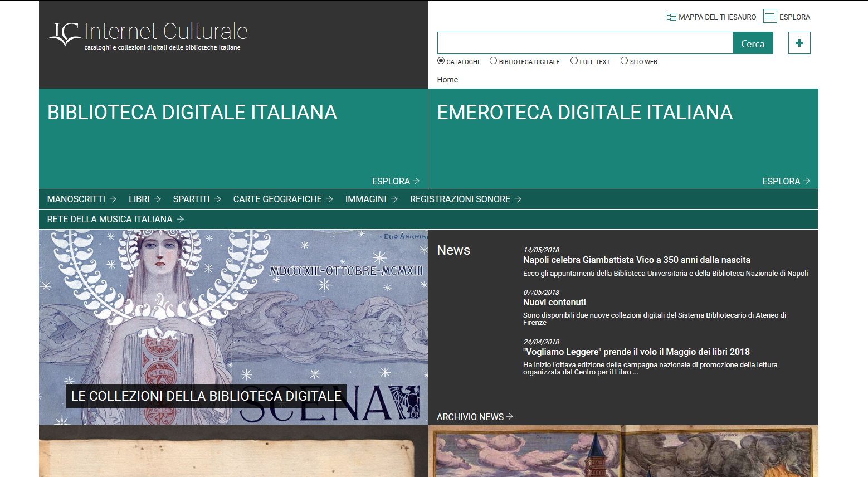
Task: Click the search text field
Action: 585,43
